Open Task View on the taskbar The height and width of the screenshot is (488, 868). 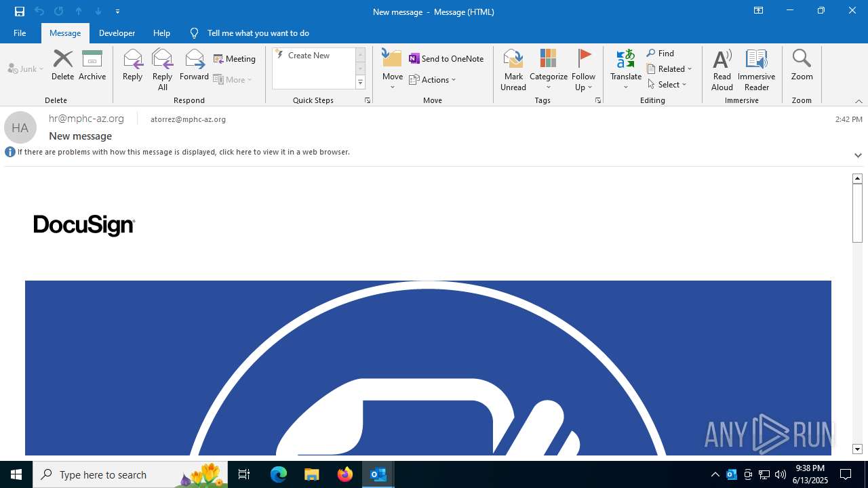244,474
